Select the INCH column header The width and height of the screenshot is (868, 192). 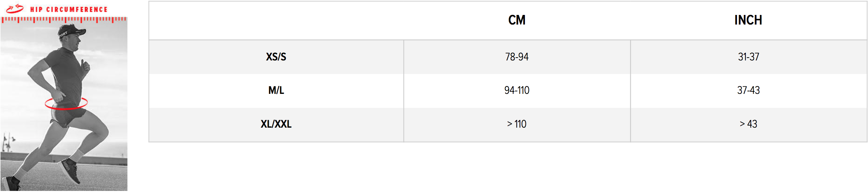coord(748,20)
